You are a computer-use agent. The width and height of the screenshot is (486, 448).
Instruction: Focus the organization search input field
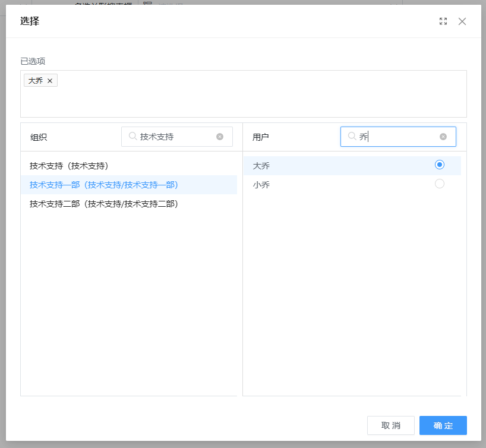[x=175, y=137]
